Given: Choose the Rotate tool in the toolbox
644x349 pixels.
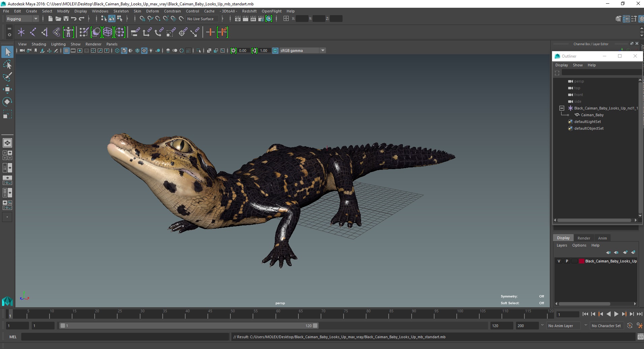Looking at the screenshot, I should pos(7,102).
